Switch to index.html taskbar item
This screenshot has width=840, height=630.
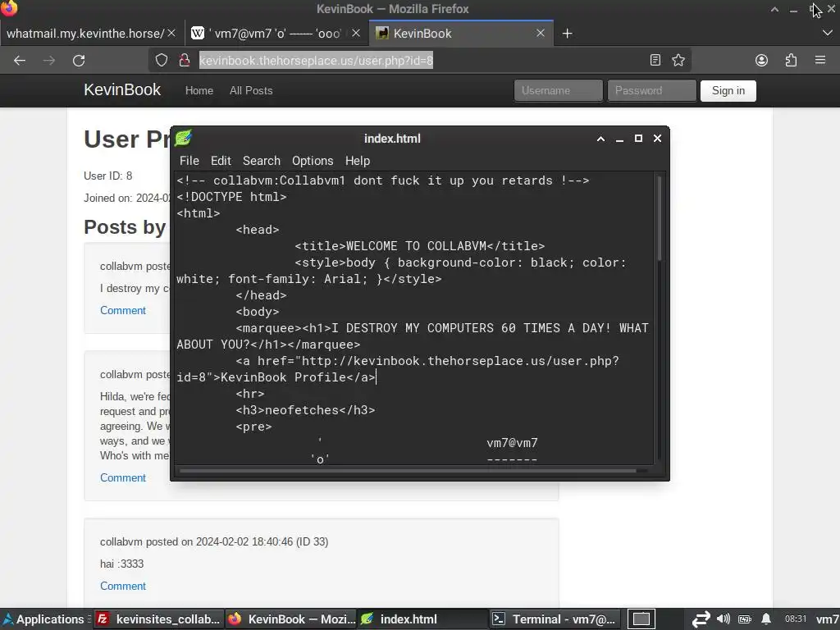(422, 619)
